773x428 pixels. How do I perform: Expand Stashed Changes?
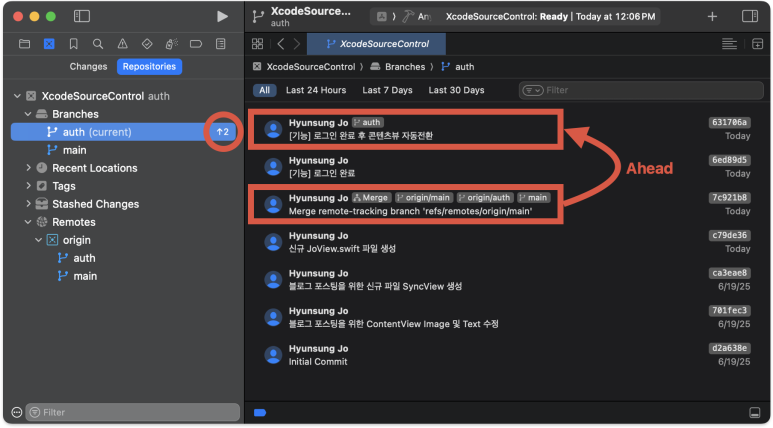pos(28,204)
